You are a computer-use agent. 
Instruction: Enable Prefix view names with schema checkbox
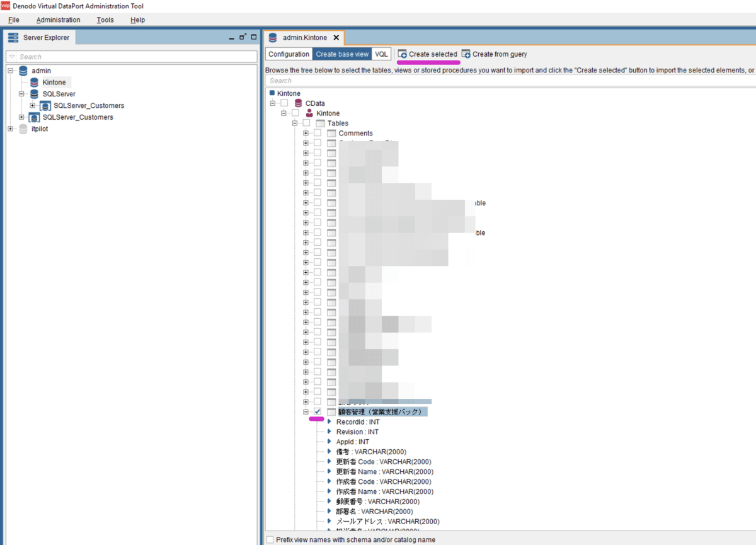270,539
